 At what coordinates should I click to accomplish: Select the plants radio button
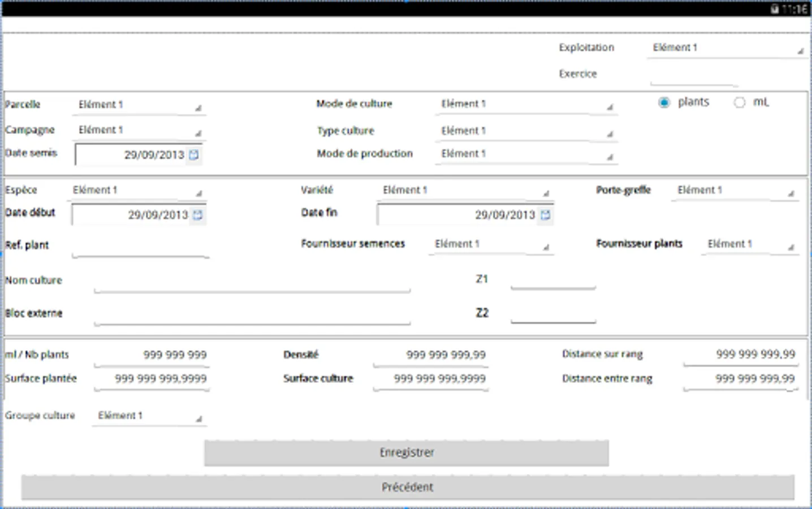(x=664, y=102)
